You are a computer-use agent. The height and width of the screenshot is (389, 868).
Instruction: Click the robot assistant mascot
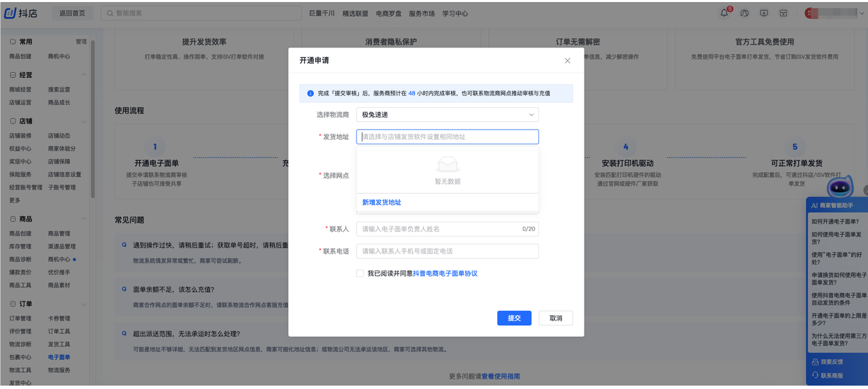pos(841,186)
